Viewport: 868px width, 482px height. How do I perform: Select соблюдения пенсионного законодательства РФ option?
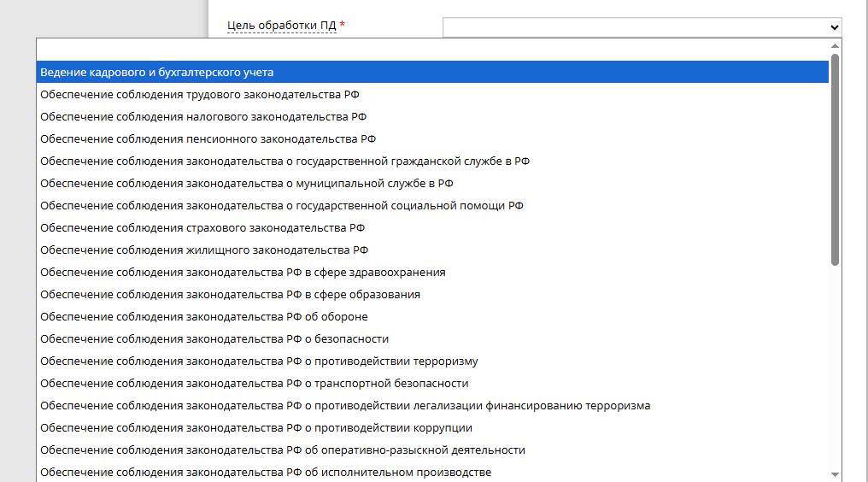pyautogui.click(x=208, y=139)
